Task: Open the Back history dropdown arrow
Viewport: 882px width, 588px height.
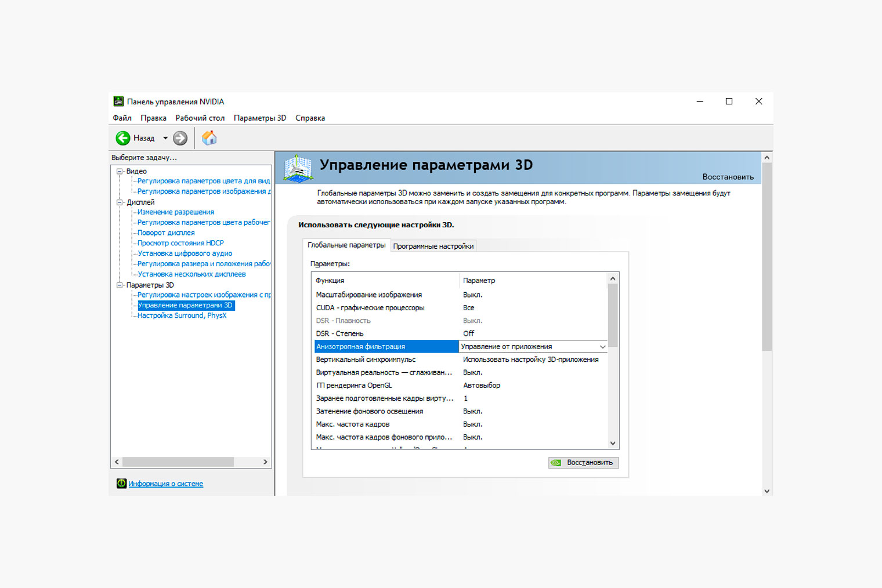Action: 165,138
